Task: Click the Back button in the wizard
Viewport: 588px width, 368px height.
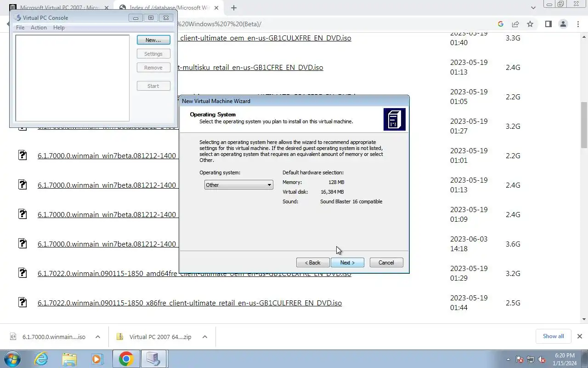Action: pos(313,263)
